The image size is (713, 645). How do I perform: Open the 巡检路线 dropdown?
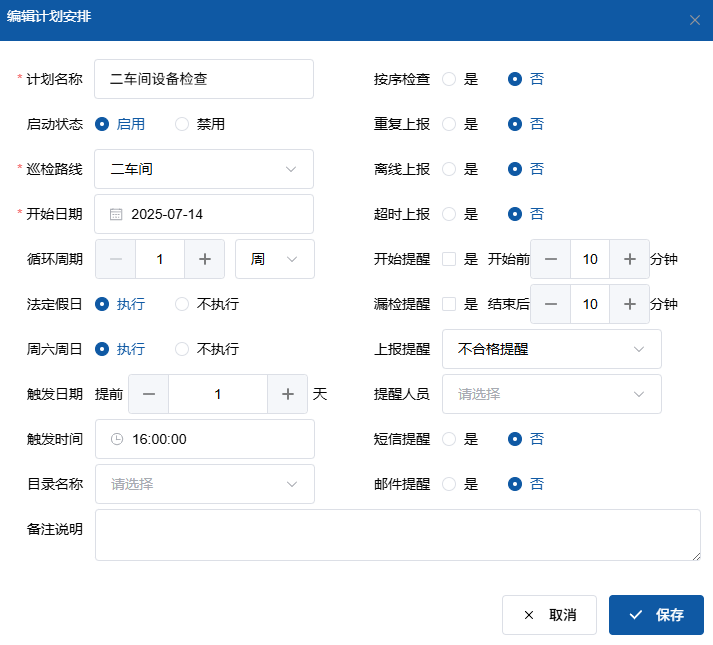[x=204, y=169]
